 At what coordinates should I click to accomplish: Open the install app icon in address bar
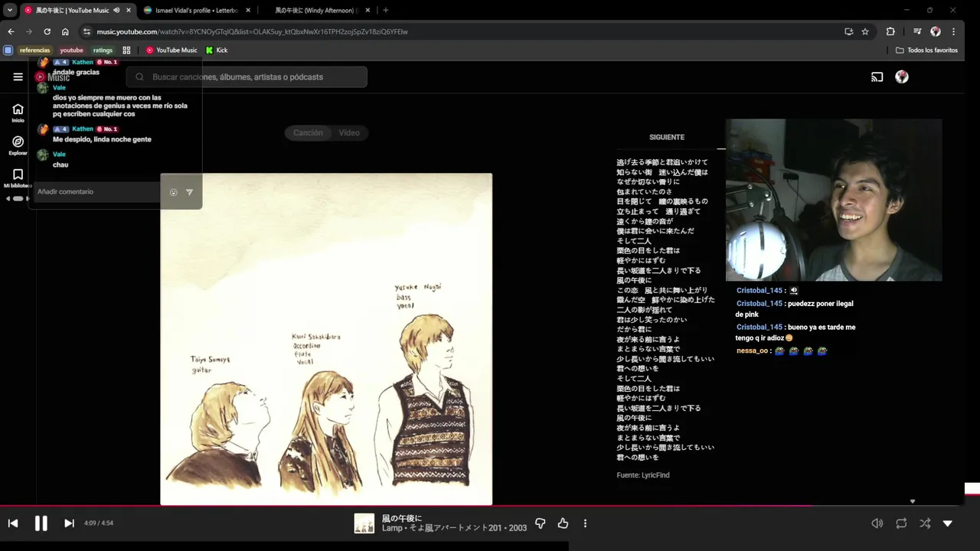point(848,31)
